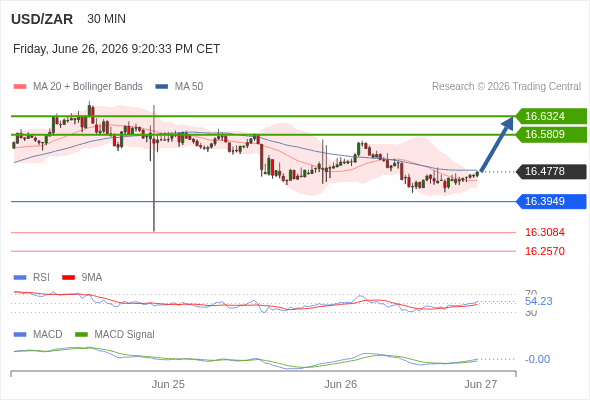590x400 pixels.
Task: Click the 16.4778 black current price tag
Action: [551, 172]
